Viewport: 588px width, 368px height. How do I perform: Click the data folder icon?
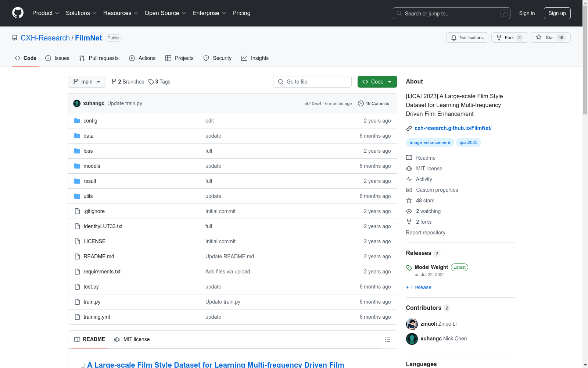click(77, 136)
